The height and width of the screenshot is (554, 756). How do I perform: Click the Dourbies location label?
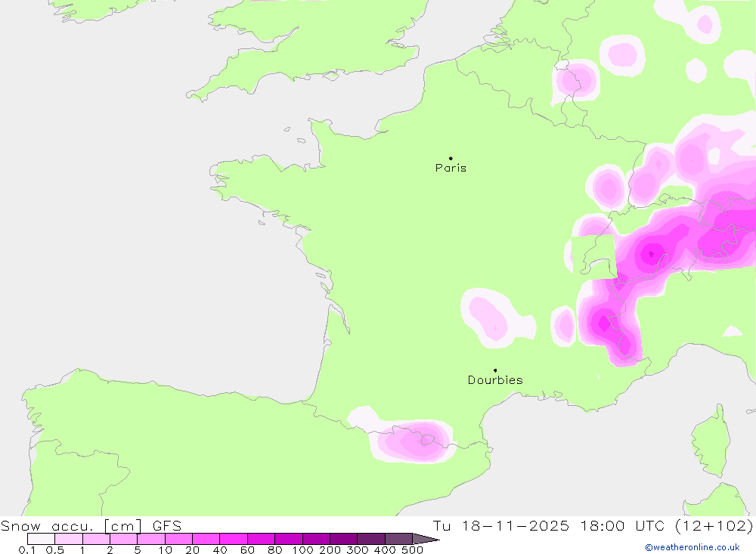(495, 380)
